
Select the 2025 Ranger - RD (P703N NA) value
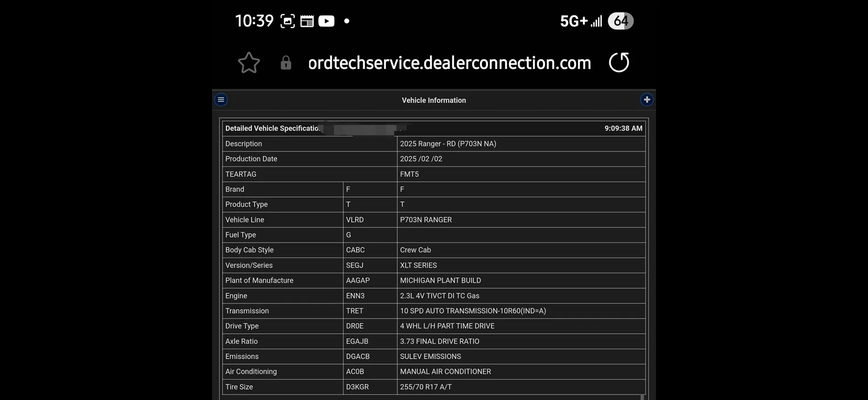coord(448,144)
